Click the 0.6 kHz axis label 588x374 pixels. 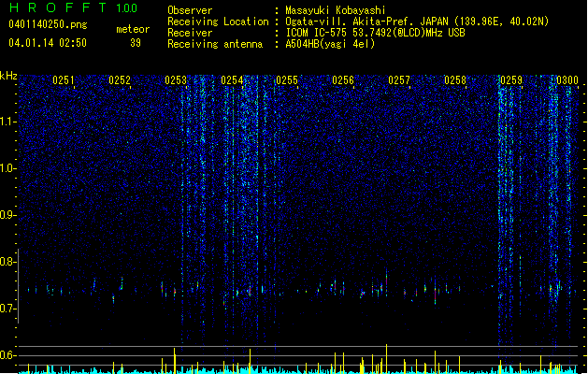coord(8,355)
